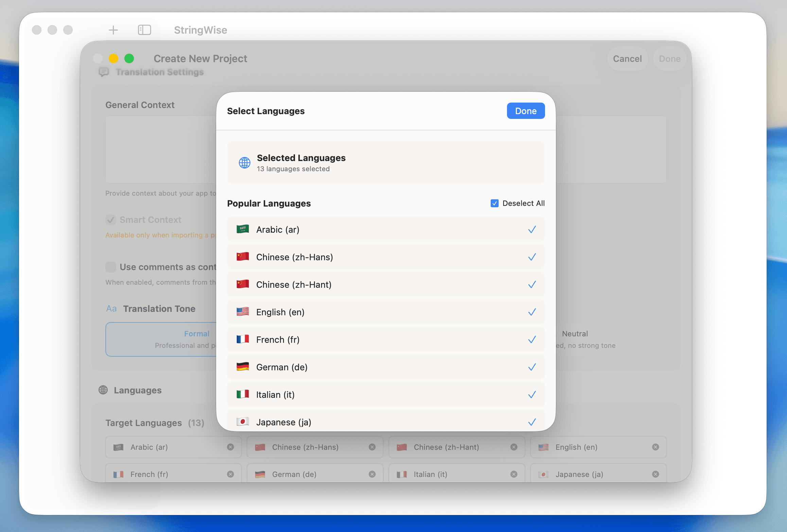Screen dimensions: 787x532
Task: Toggle the Smart Context checkbox
Action: coord(110,220)
